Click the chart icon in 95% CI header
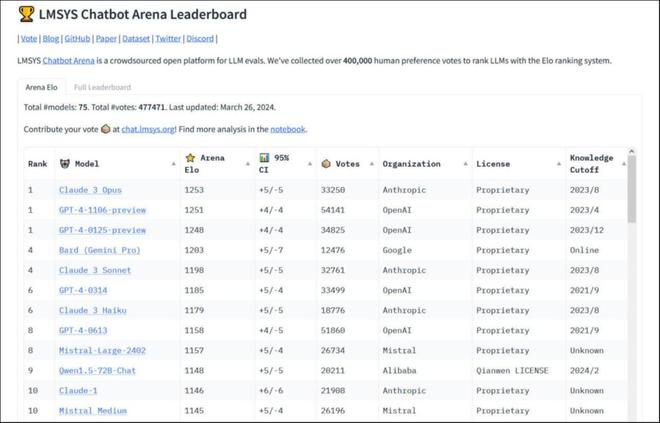Image resolution: width=660 pixels, height=423 pixels. click(x=264, y=158)
